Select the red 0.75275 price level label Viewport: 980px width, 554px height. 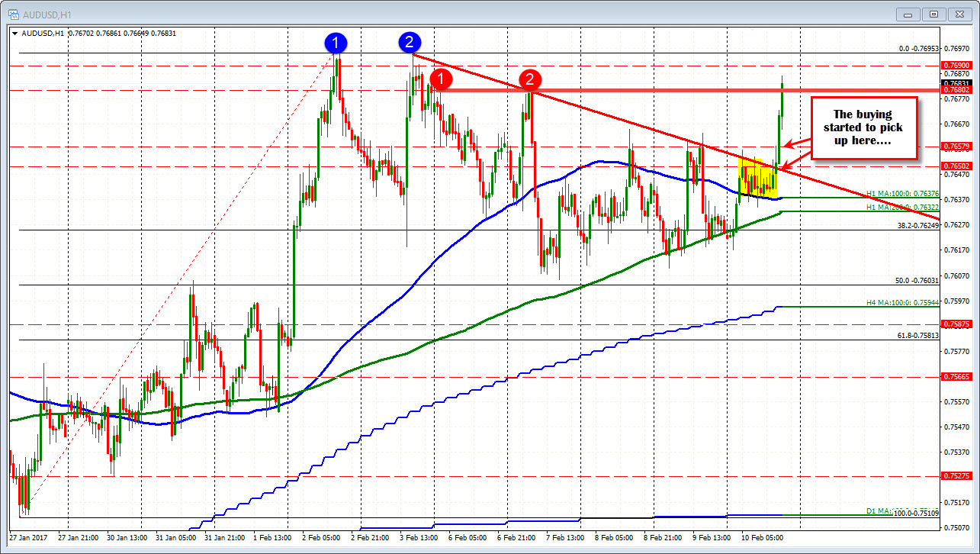coord(956,476)
